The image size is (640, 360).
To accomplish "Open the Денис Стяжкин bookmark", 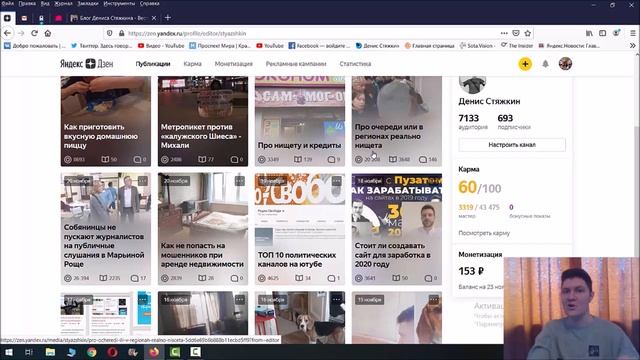I will (378, 46).
